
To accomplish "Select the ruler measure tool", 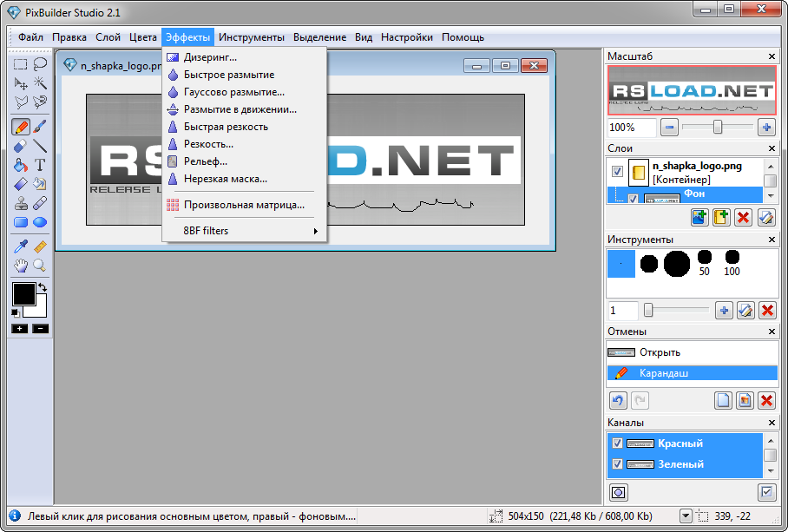I will tap(40, 246).
